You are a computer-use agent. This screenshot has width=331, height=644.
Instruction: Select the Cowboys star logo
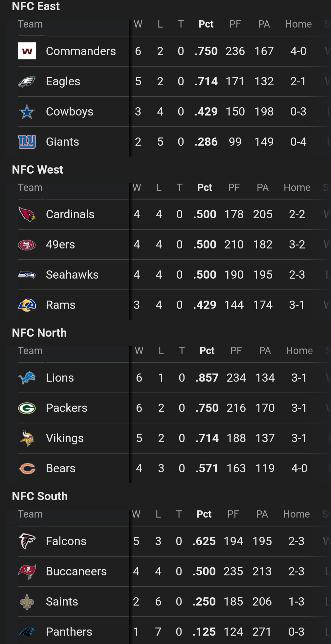click(27, 112)
